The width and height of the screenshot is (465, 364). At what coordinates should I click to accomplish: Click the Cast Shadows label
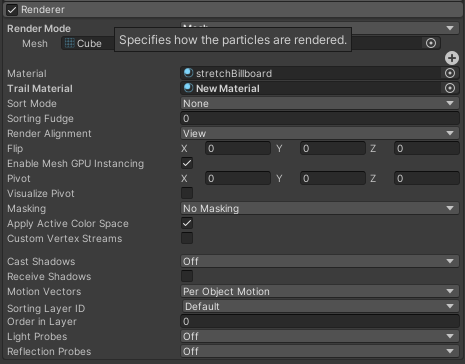(x=41, y=261)
